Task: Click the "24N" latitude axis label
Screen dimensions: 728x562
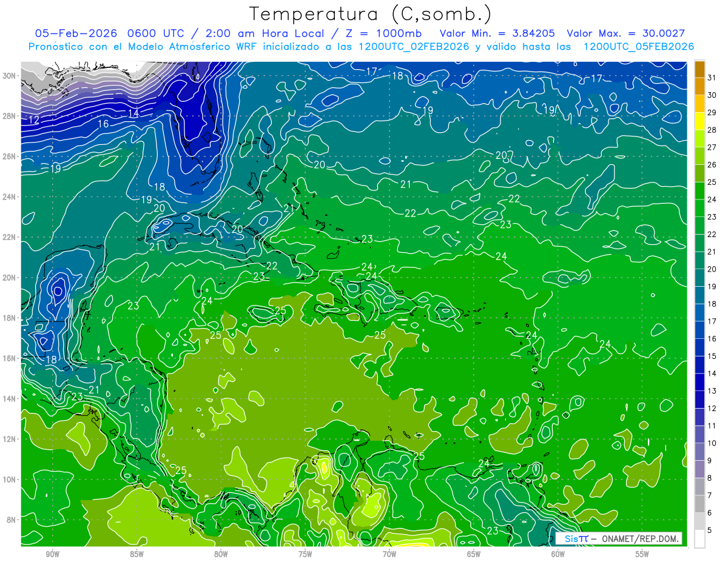Action: click(x=10, y=197)
